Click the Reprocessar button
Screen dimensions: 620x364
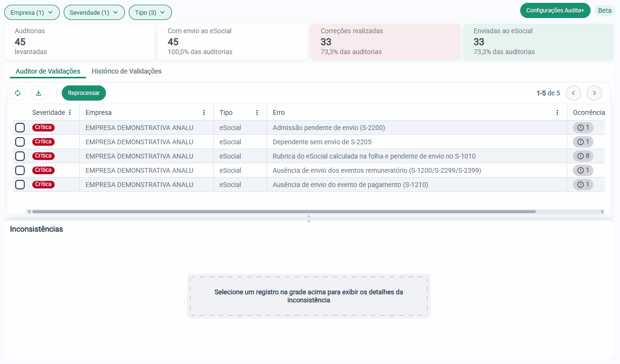(x=84, y=93)
